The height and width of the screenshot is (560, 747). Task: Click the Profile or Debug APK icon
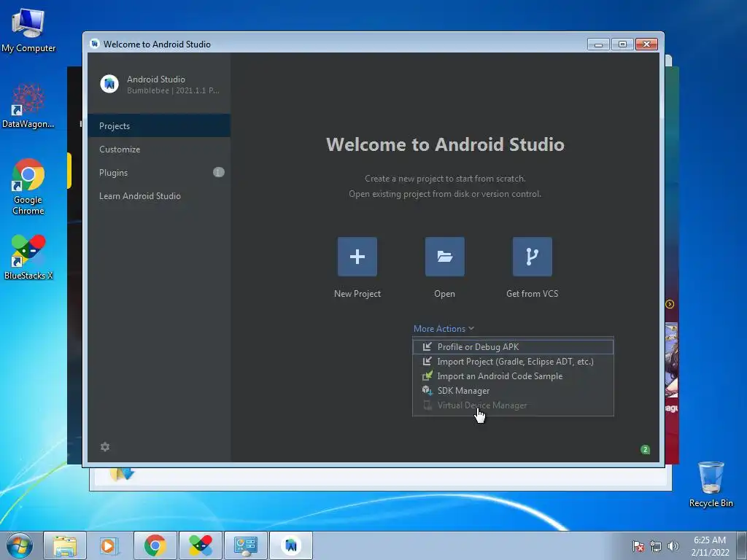427,346
